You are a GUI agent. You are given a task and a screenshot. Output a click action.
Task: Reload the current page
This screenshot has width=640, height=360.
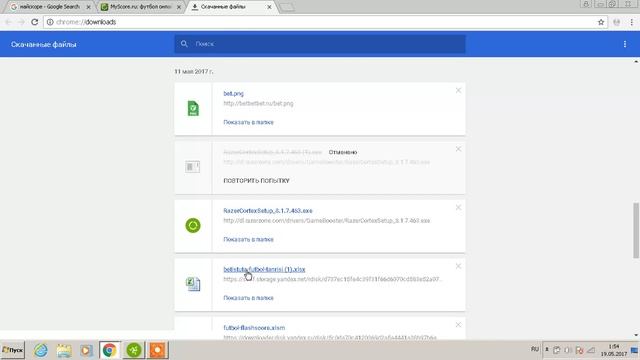tap(35, 22)
